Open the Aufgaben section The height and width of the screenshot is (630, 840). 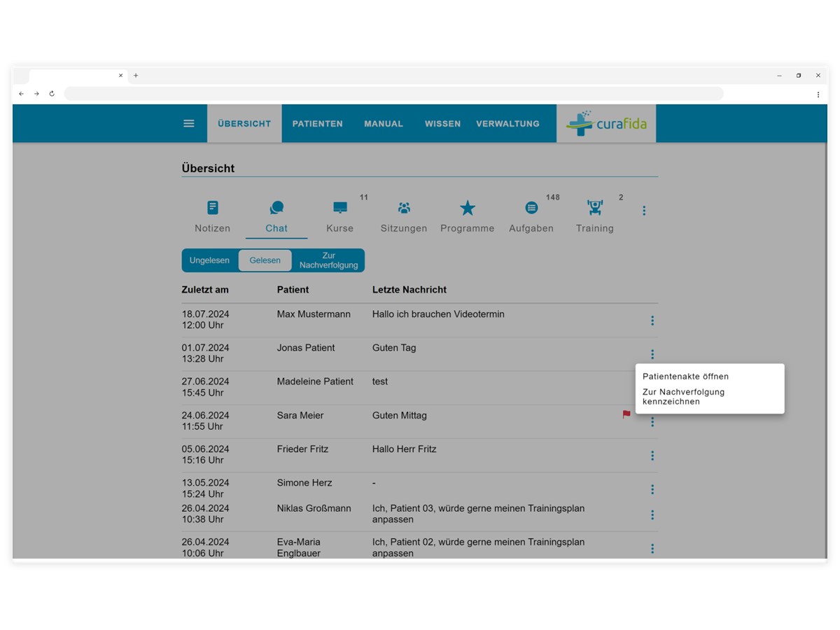(x=531, y=216)
